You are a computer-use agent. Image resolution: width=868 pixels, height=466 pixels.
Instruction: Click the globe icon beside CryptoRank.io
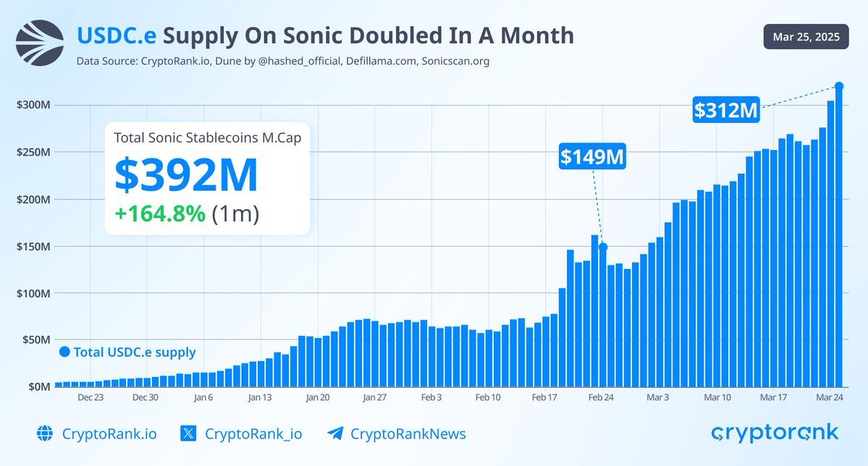pyautogui.click(x=45, y=433)
